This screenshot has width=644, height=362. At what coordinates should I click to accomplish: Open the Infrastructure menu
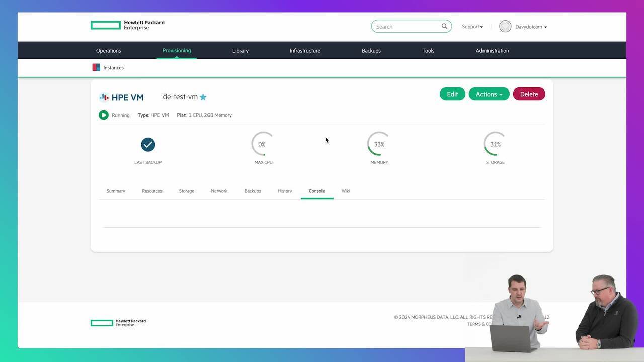pyautogui.click(x=305, y=51)
